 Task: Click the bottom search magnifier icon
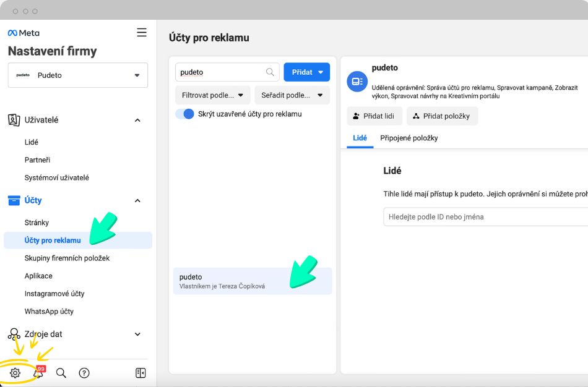tap(61, 373)
